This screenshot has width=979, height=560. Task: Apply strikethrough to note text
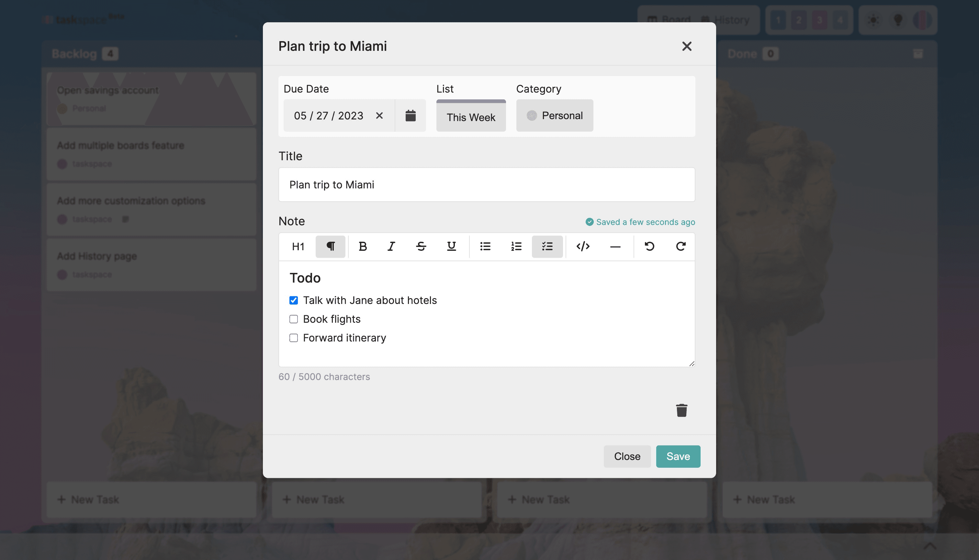coord(421,247)
